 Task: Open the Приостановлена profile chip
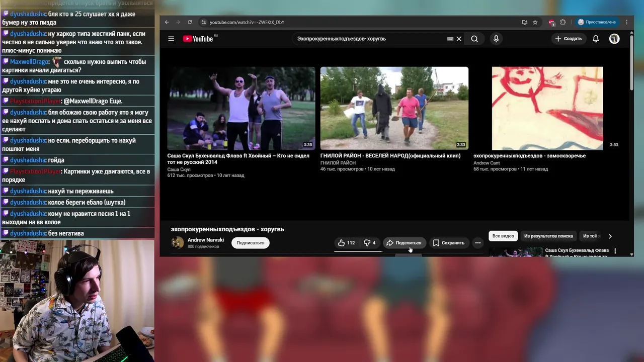(x=597, y=22)
